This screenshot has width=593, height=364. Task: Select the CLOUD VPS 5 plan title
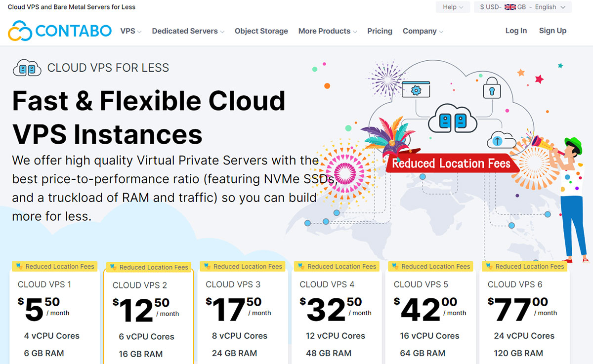point(421,284)
